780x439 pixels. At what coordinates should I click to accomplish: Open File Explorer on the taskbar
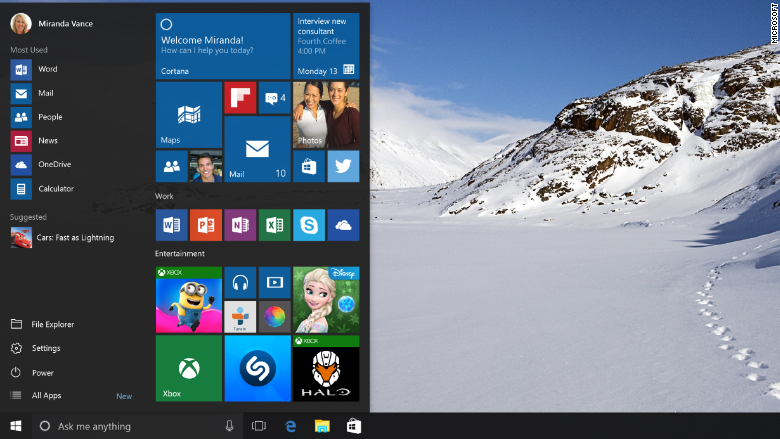(322, 426)
